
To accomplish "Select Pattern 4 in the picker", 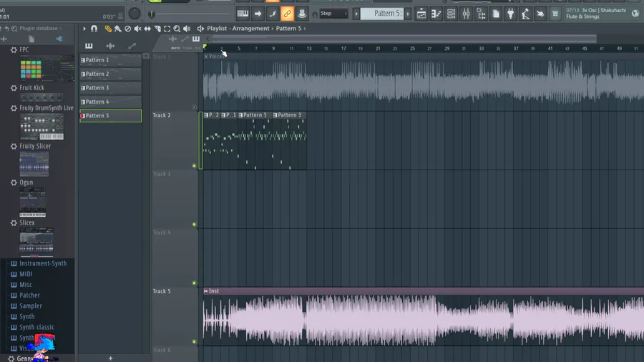I will (x=110, y=102).
